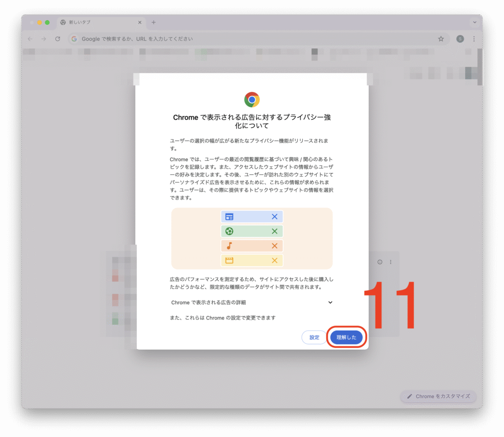Click Chrome をカスタマイズ button
The image size is (504, 437).
(x=439, y=396)
